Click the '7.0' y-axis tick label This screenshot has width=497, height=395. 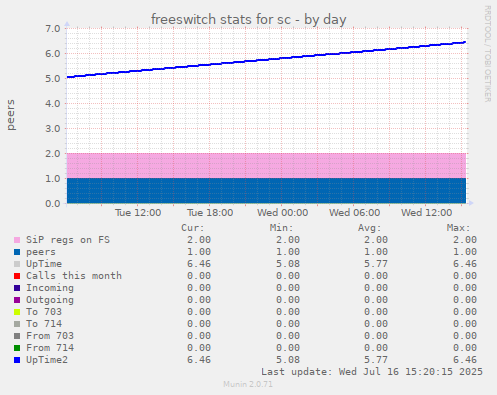click(x=53, y=28)
